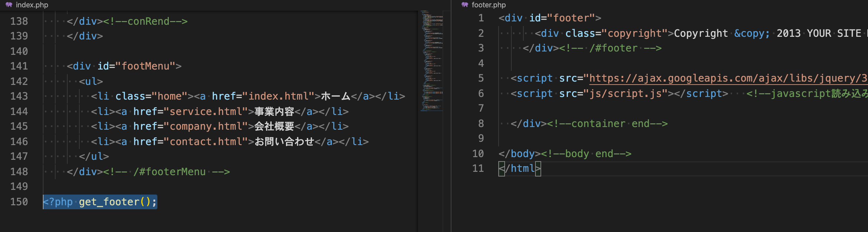Click line number 138 in index.php
This screenshot has height=232, width=868.
[19, 21]
